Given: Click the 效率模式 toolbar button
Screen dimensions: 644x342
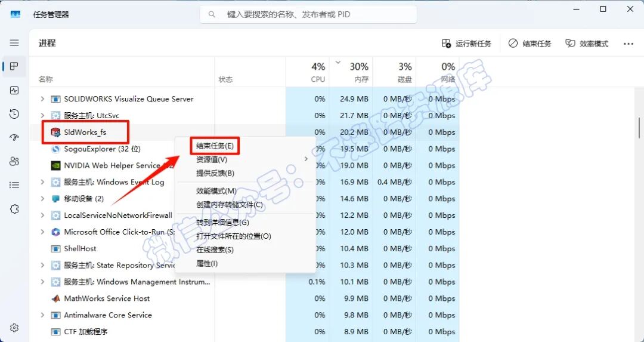Looking at the screenshot, I should [x=587, y=44].
